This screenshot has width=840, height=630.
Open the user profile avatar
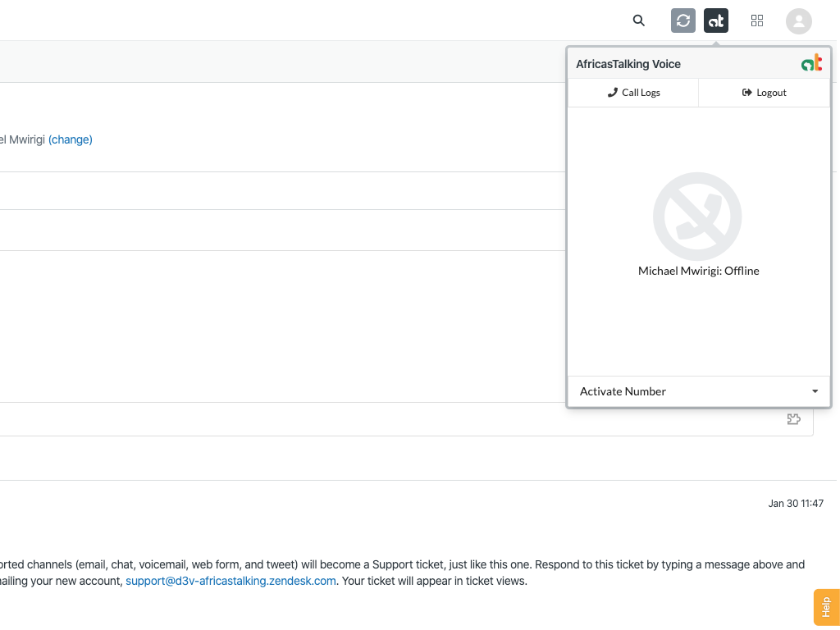[798, 21]
